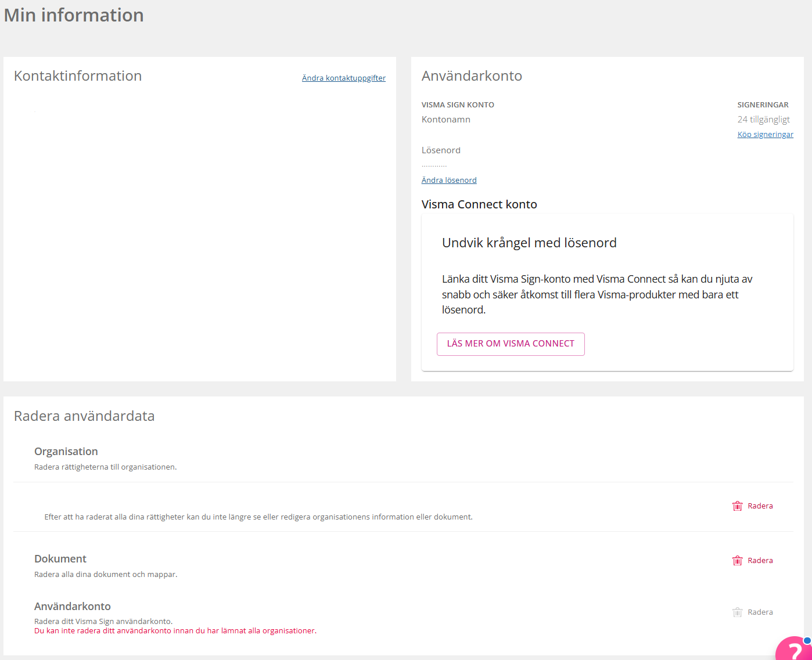Open the Ändra kontaktuppgifter link
812x660 pixels.
pyautogui.click(x=343, y=78)
